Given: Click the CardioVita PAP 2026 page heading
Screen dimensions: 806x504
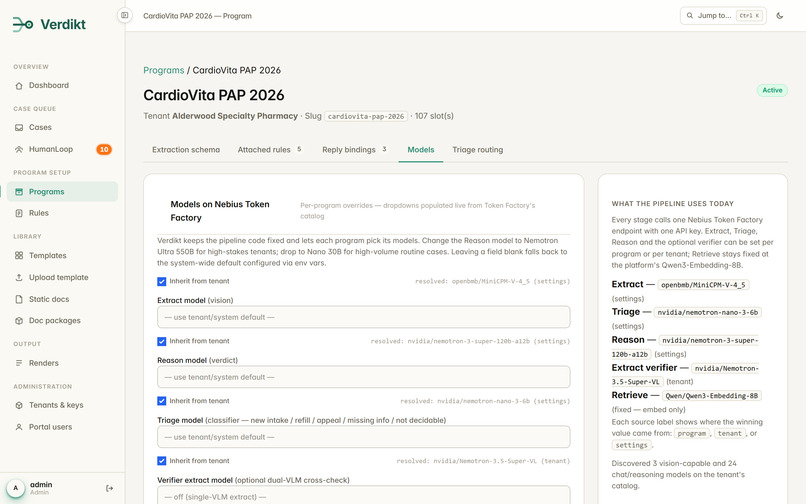Looking at the screenshot, I should tap(214, 95).
